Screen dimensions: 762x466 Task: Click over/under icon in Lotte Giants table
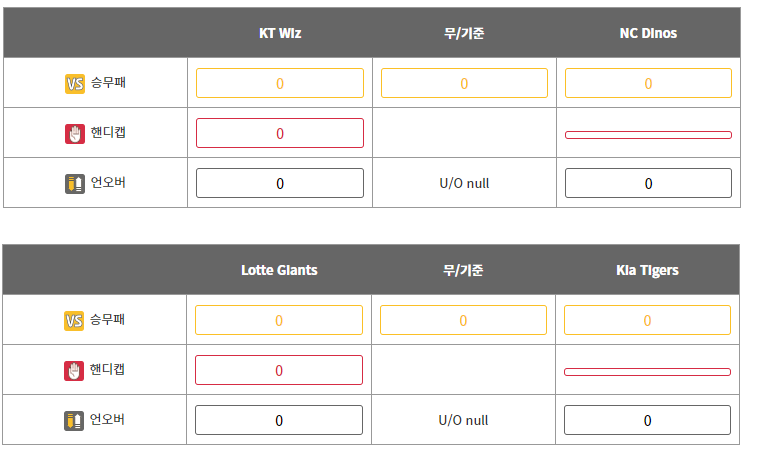point(74,420)
